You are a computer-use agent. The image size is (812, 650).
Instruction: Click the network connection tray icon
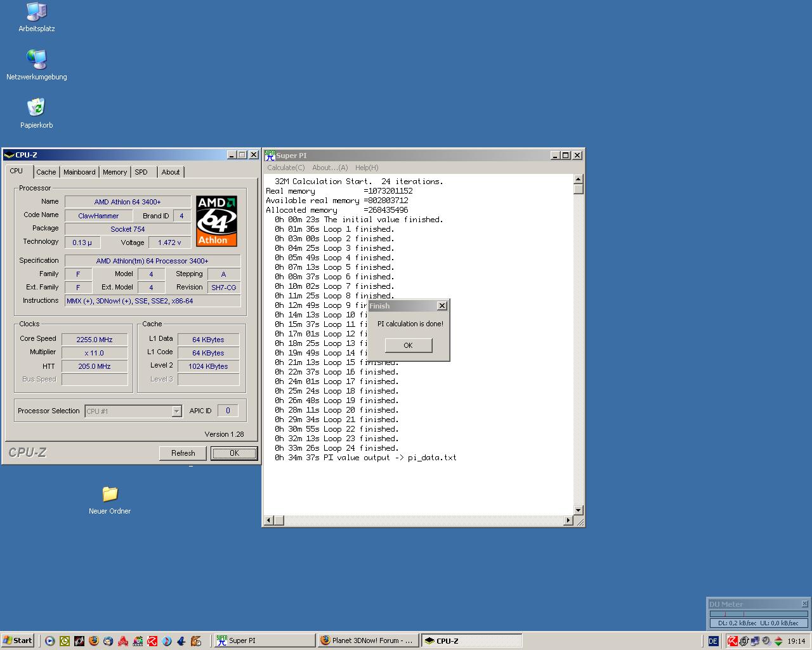[755, 641]
